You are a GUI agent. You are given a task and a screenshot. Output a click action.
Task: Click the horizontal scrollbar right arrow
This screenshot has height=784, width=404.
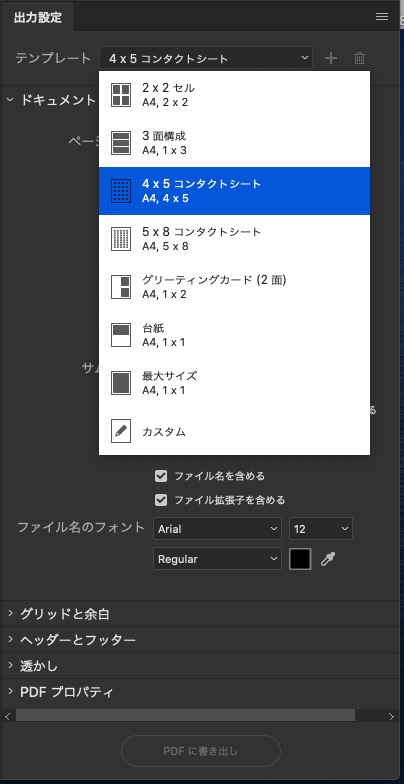pyautogui.click(x=391, y=716)
